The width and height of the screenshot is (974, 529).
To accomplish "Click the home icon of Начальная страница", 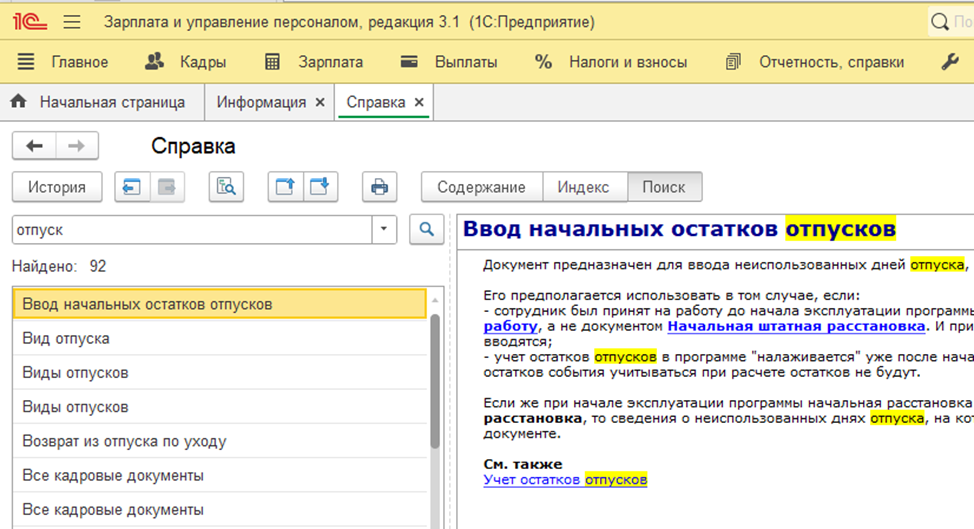I will [19, 101].
